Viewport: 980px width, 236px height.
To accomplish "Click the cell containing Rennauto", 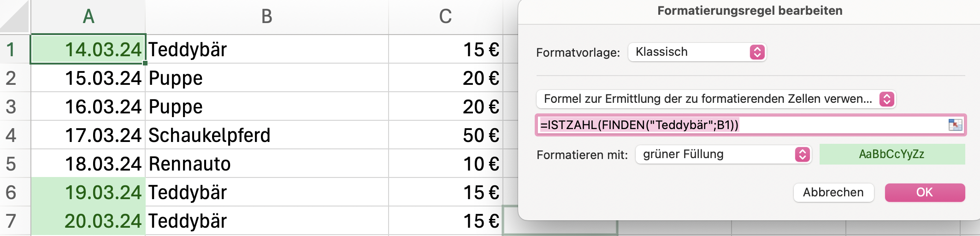I will tap(267, 164).
